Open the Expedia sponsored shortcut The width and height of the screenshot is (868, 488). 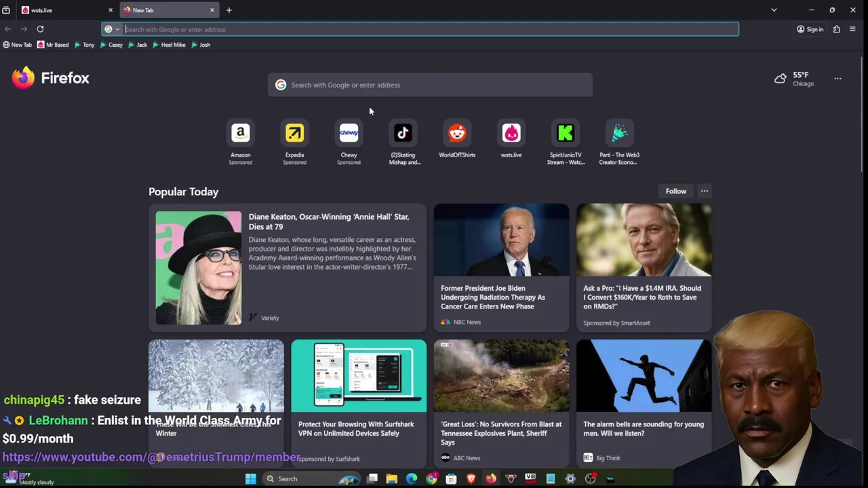pos(294,143)
